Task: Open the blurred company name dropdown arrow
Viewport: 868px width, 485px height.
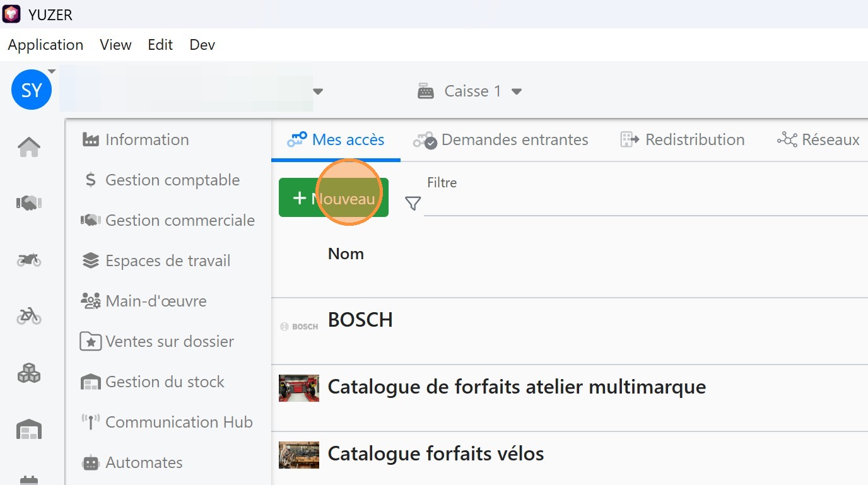Action: point(318,91)
